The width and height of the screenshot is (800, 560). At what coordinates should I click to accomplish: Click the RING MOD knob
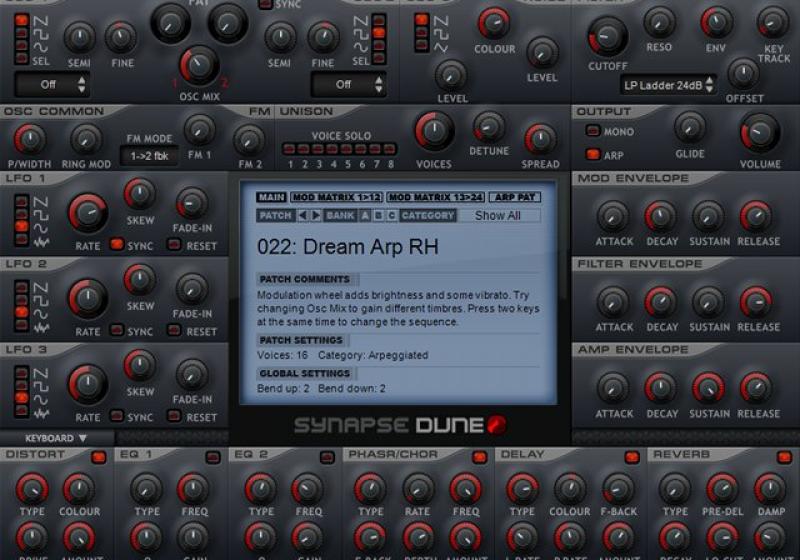point(86,139)
